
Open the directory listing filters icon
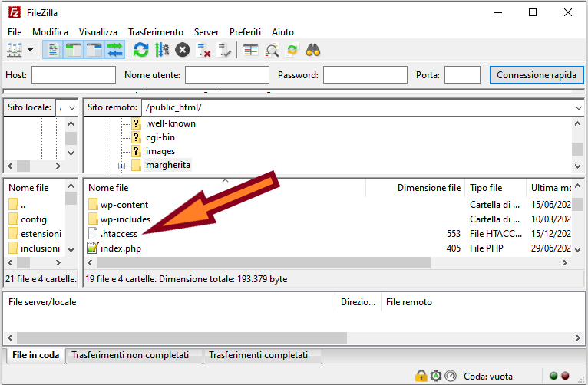point(251,50)
